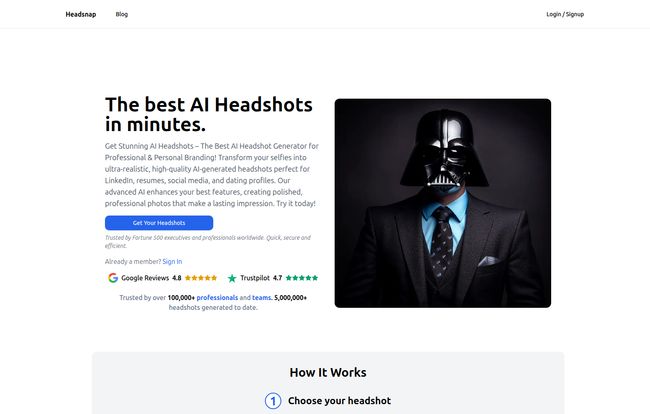Viewport: 650px width, 414px height.
Task: Click the 'The best AI Headshots' headline
Action: 209,114
